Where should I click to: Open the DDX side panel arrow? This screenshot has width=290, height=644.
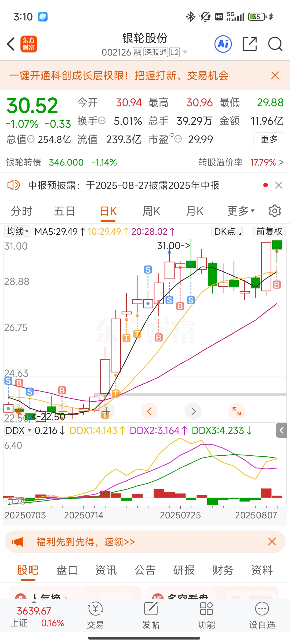(x=281, y=430)
